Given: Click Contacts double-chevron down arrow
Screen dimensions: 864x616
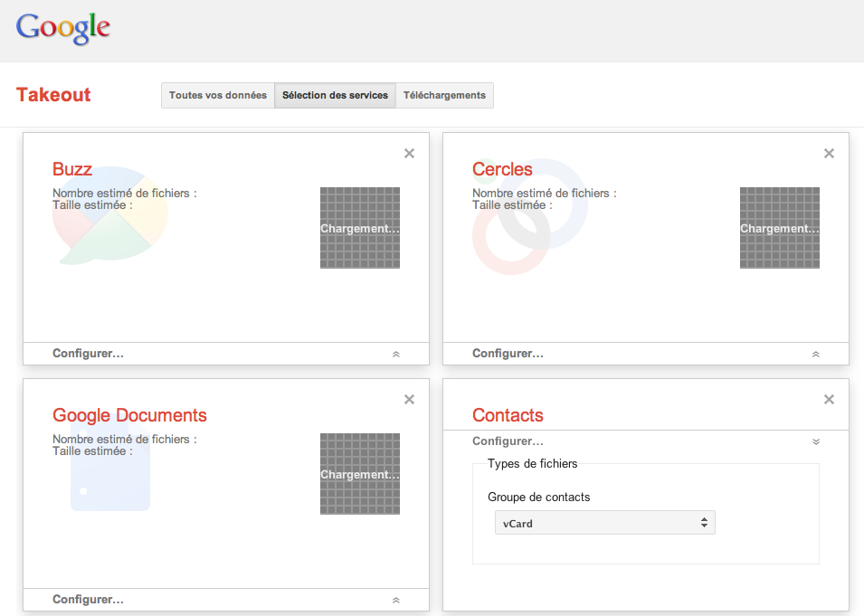Looking at the screenshot, I should 816,442.
